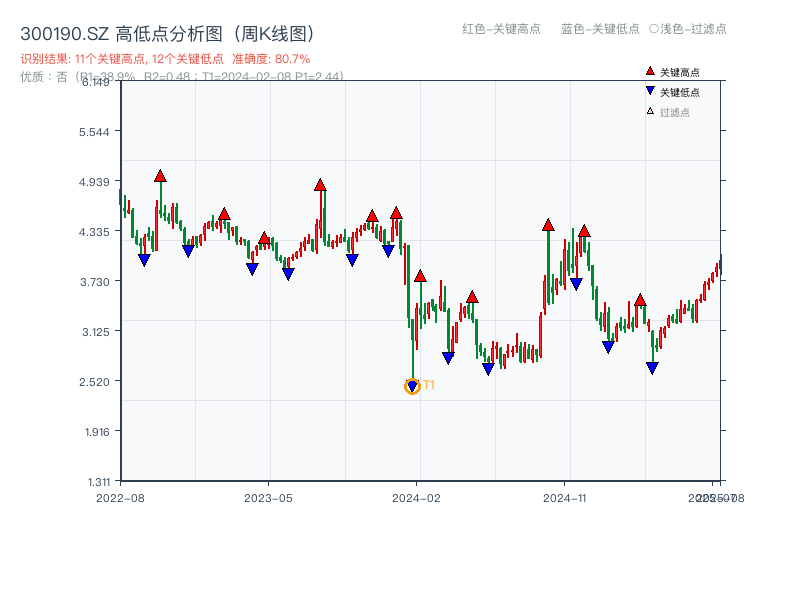The height and width of the screenshot is (600, 800).
Task: Select the red triangle atop the mid-2023 price spike
Action: click(320, 185)
